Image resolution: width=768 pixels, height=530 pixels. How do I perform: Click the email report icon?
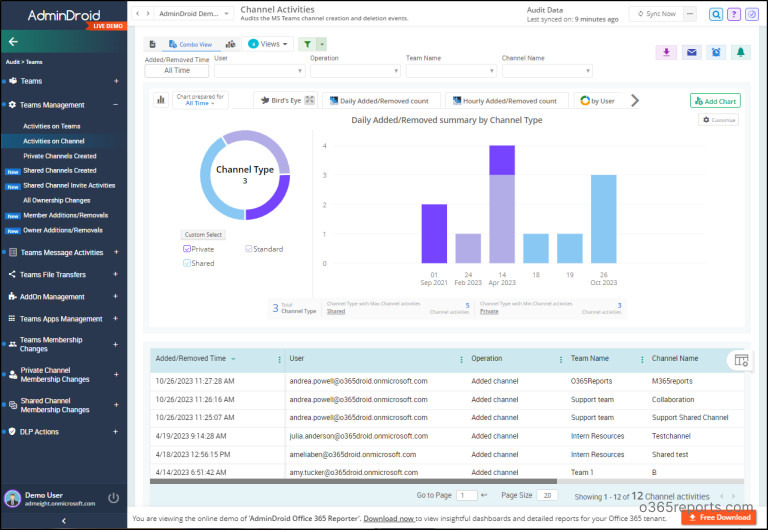[691, 52]
